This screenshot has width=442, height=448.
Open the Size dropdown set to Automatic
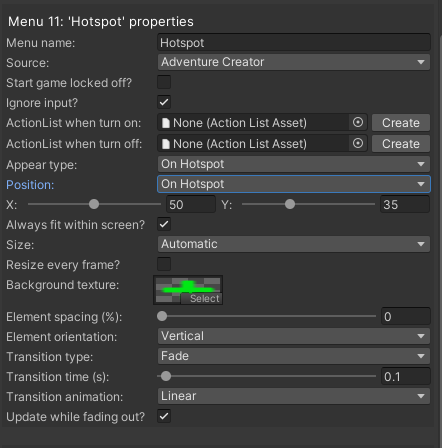pyautogui.click(x=294, y=244)
